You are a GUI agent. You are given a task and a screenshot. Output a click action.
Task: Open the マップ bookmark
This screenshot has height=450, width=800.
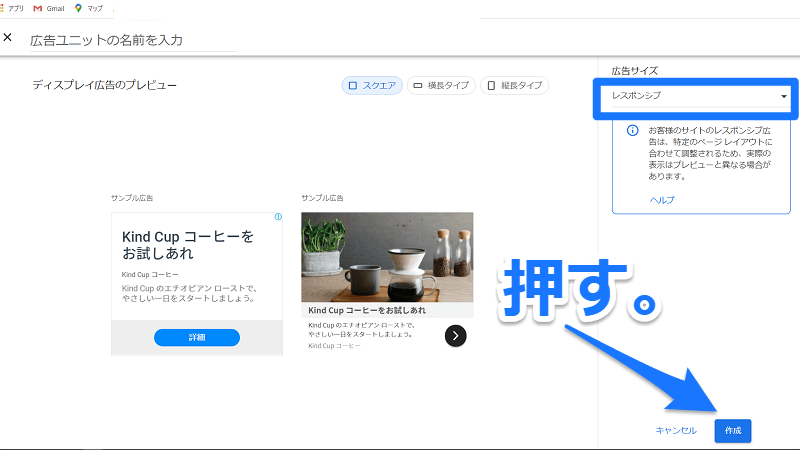89,7
